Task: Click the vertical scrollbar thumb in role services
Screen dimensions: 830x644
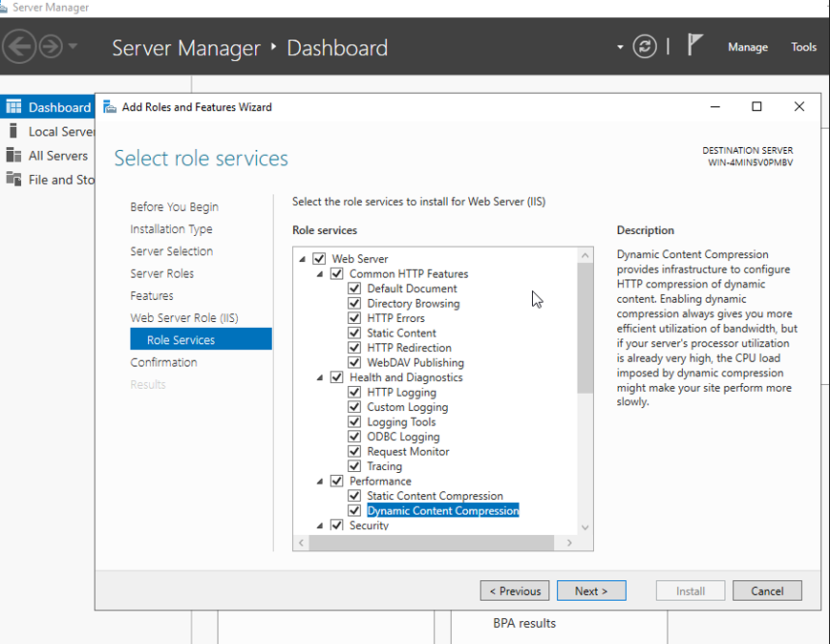Action: [585, 328]
